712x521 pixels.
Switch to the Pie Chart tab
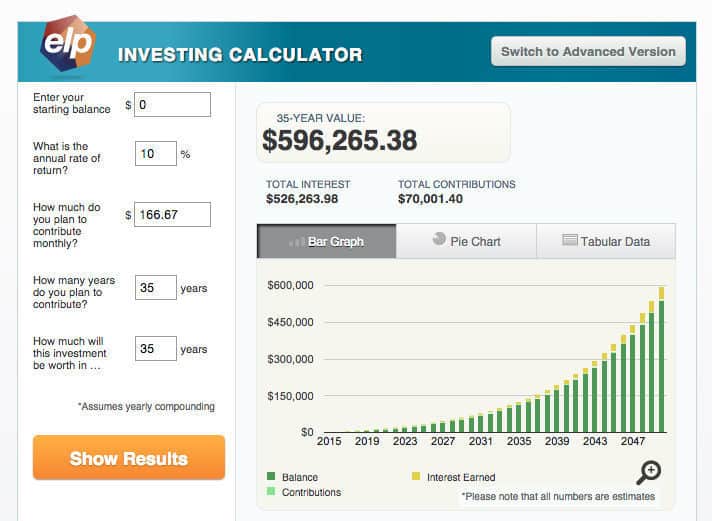[466, 241]
